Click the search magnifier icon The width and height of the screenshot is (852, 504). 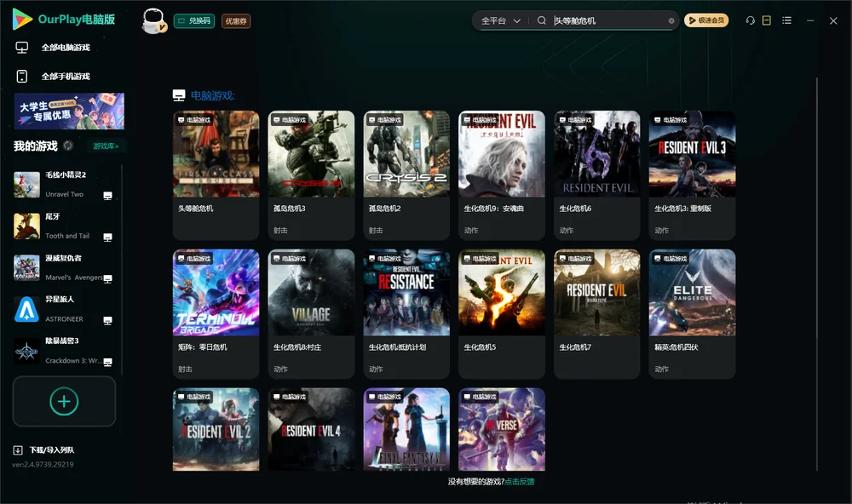click(x=542, y=20)
